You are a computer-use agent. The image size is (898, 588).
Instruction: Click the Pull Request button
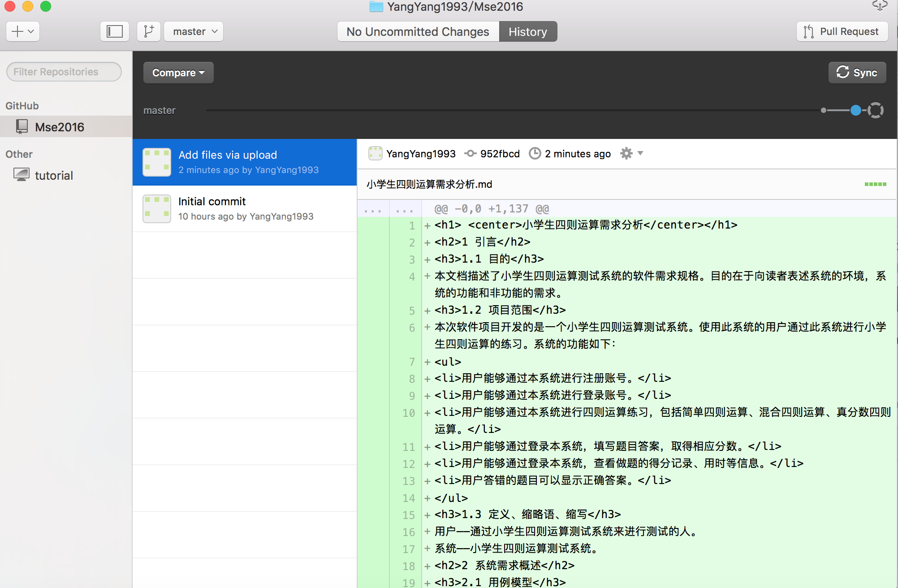coord(842,31)
